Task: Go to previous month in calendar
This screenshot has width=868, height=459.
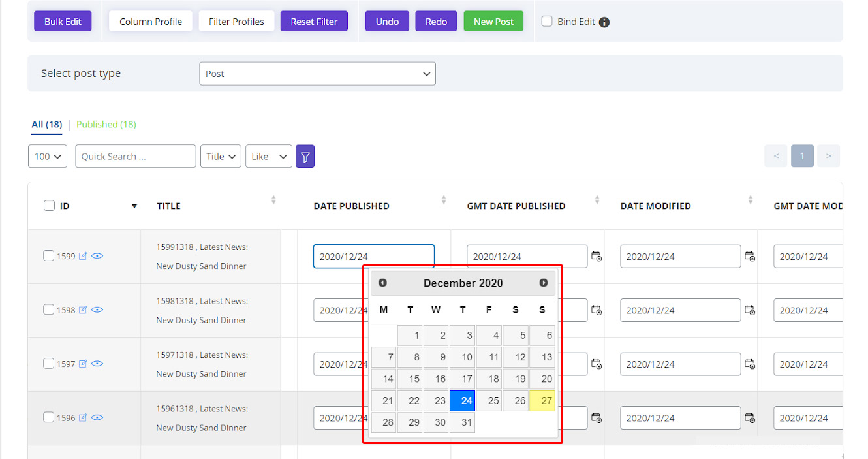Action: click(382, 283)
